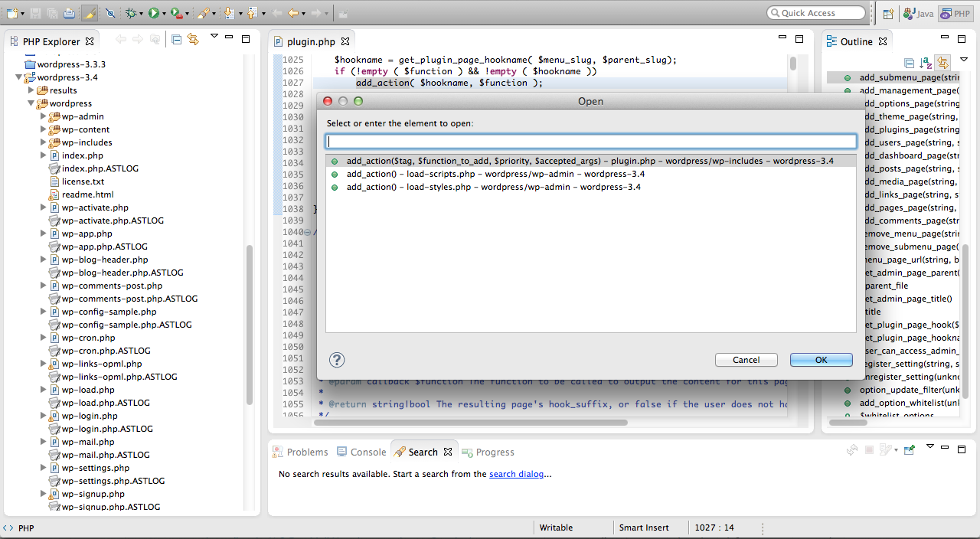The width and height of the screenshot is (980, 539).
Task: Click the OK button in Open dialog
Action: pyautogui.click(x=822, y=360)
